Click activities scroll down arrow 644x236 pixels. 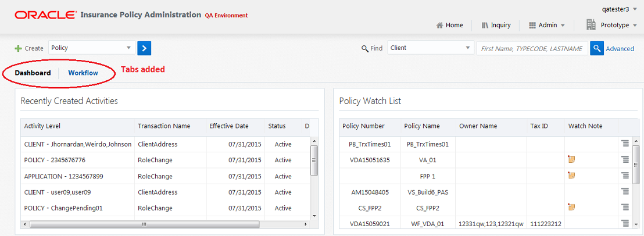coord(314,216)
